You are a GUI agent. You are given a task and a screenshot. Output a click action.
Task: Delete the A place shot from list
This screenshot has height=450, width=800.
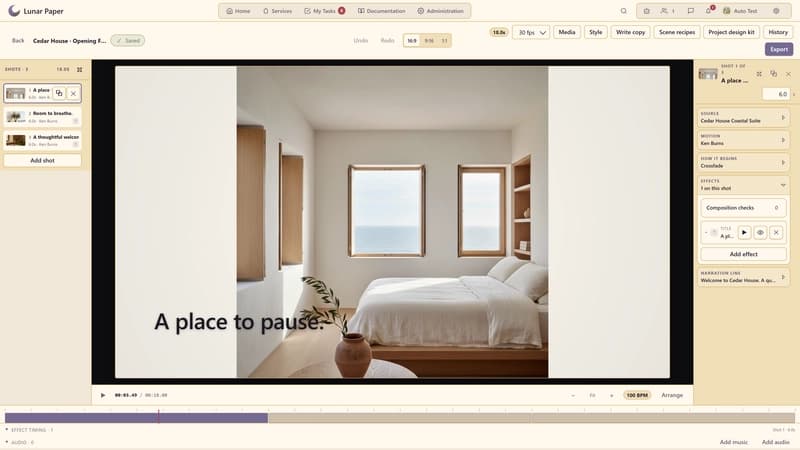tap(73, 93)
